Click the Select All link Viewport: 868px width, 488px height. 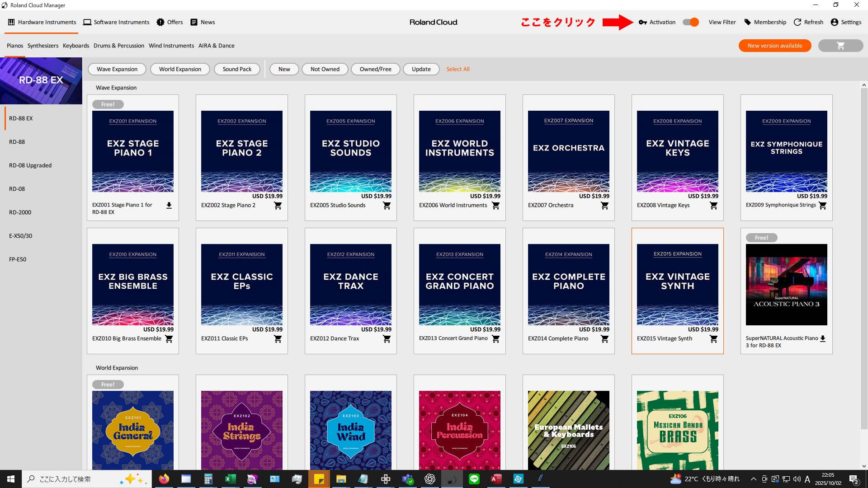458,69
